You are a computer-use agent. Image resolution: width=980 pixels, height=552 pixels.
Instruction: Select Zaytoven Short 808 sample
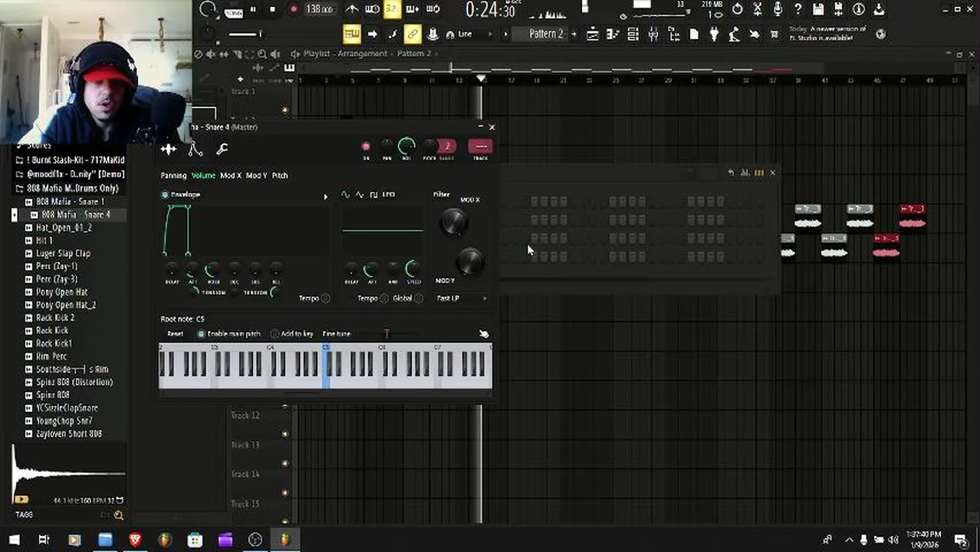point(69,434)
